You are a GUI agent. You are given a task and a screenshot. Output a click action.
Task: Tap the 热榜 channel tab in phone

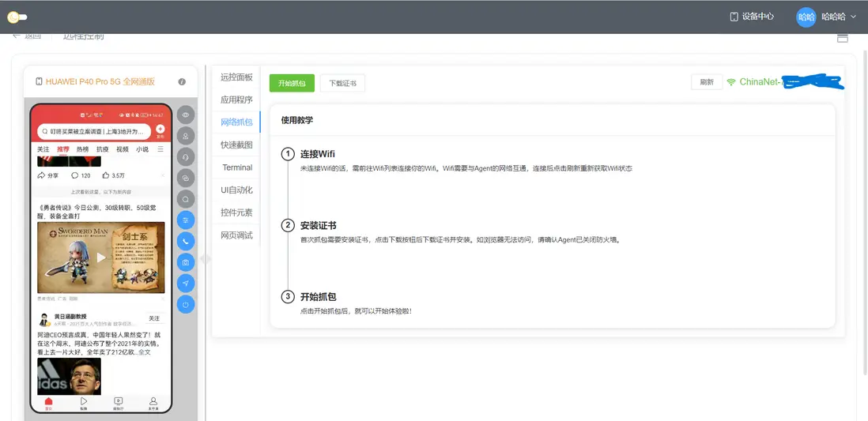[82, 149]
